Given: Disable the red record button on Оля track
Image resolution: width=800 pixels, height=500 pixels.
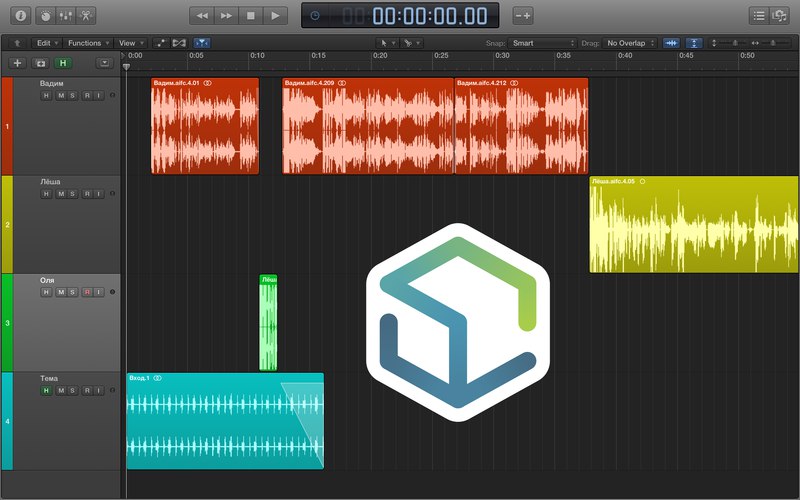Looking at the screenshot, I should coord(87,292).
